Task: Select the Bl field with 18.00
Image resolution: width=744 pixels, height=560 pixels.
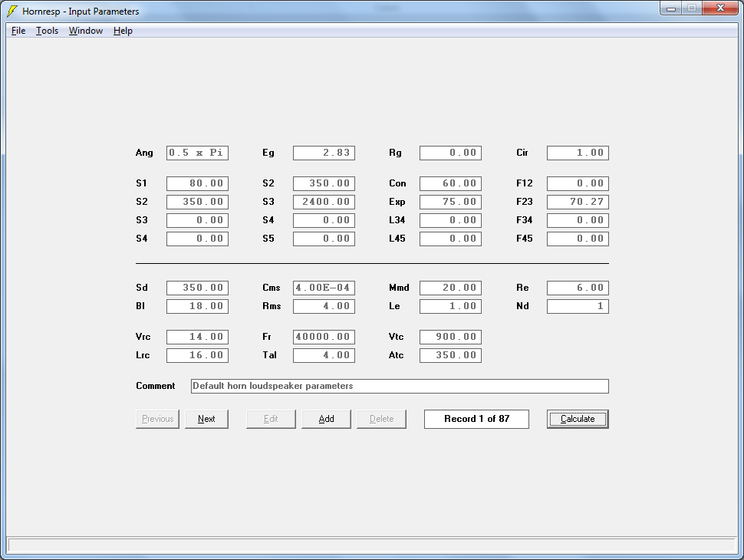Action: click(197, 306)
